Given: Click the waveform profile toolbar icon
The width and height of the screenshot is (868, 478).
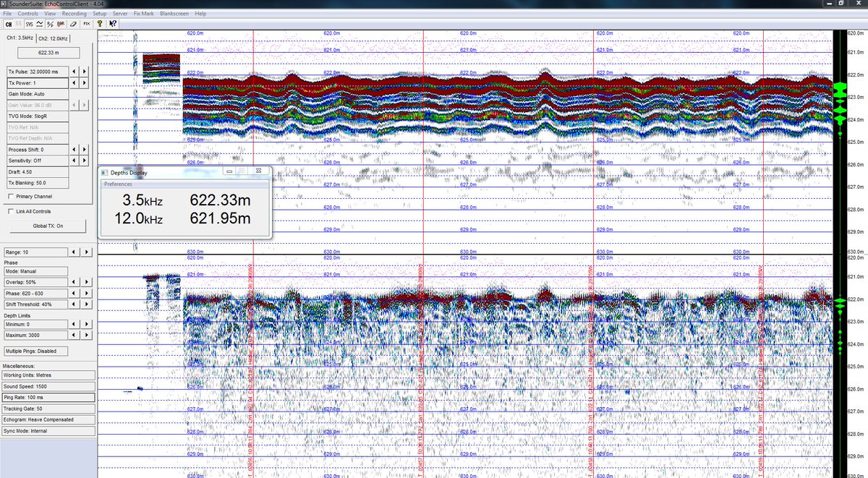Looking at the screenshot, I should 41,23.
